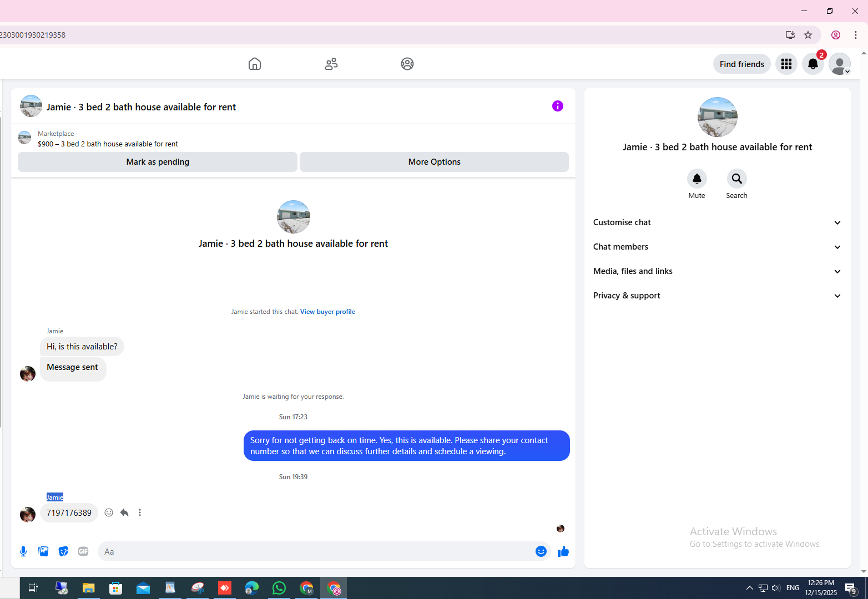
Task: Expand Privacy & support section
Action: pos(718,296)
